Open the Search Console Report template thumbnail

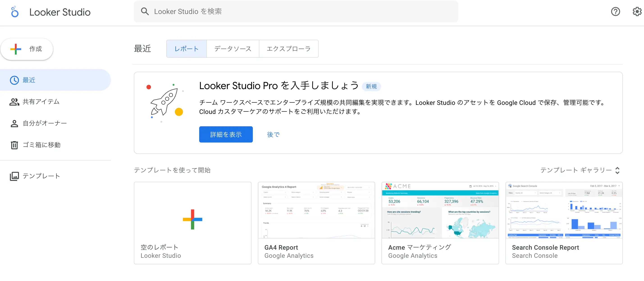pyautogui.click(x=564, y=210)
